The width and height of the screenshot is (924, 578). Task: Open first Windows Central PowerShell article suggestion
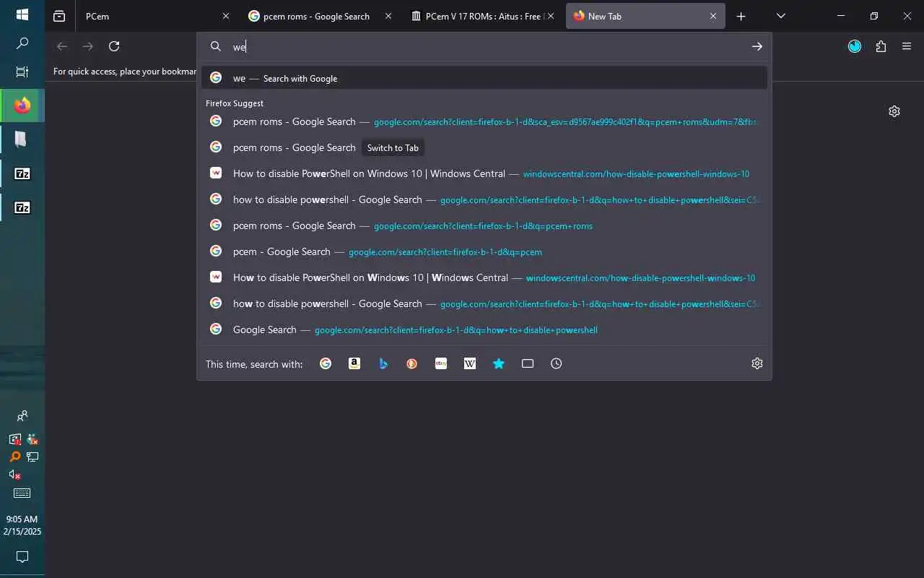[x=484, y=173]
